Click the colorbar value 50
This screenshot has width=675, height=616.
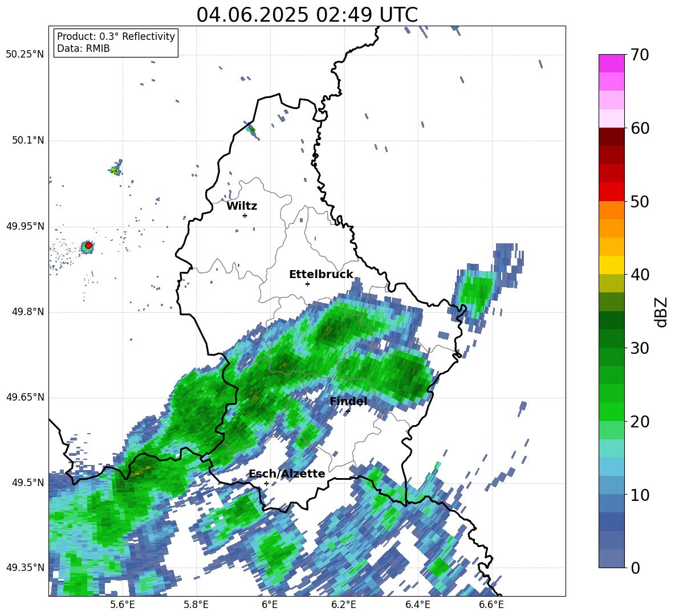click(640, 202)
